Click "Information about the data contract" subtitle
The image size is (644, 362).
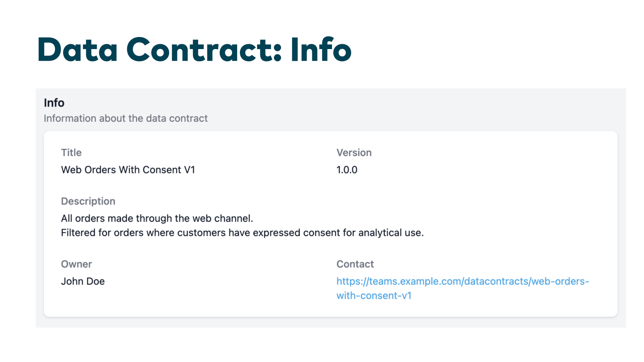126,118
